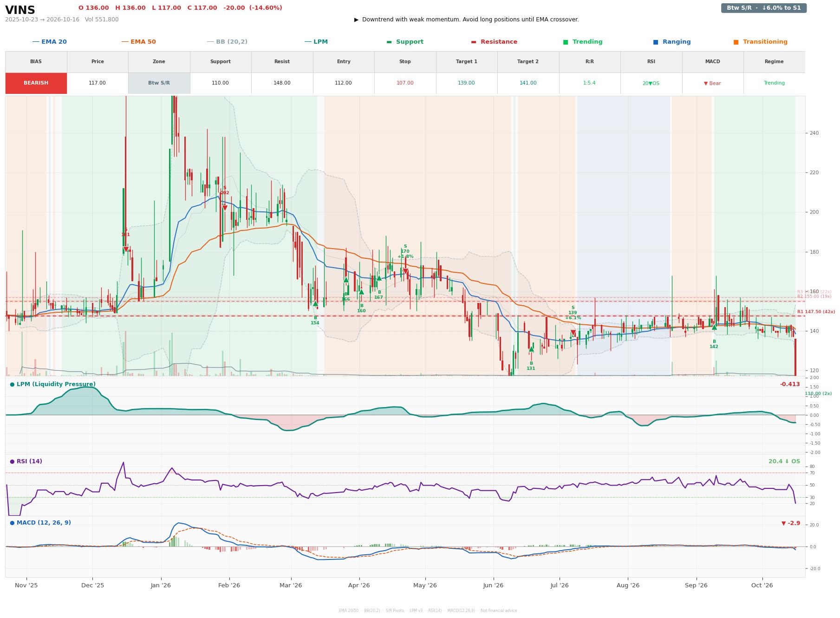The width and height of the screenshot is (840, 618).
Task: Click the Target 2 value 141.00
Action: point(528,83)
